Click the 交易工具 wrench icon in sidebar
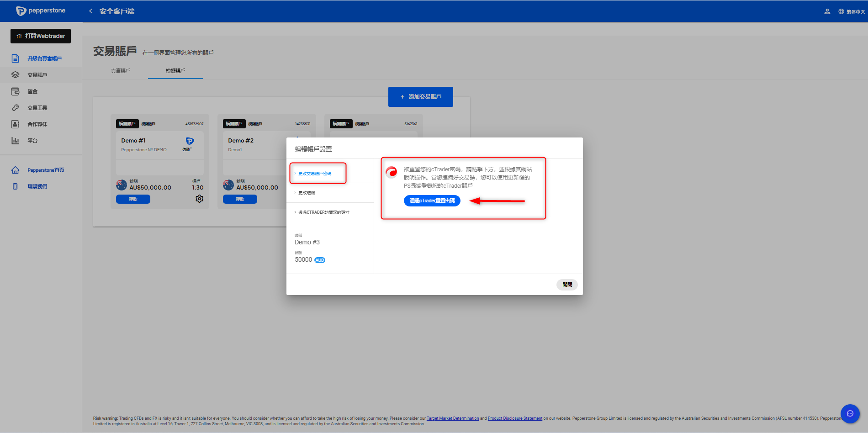 [16, 108]
